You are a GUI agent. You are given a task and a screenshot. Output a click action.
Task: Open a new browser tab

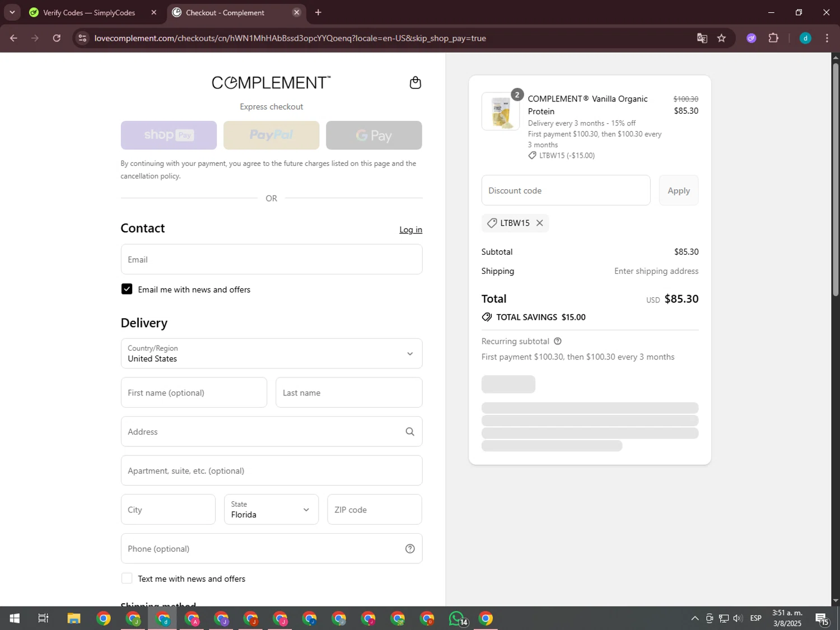click(318, 12)
